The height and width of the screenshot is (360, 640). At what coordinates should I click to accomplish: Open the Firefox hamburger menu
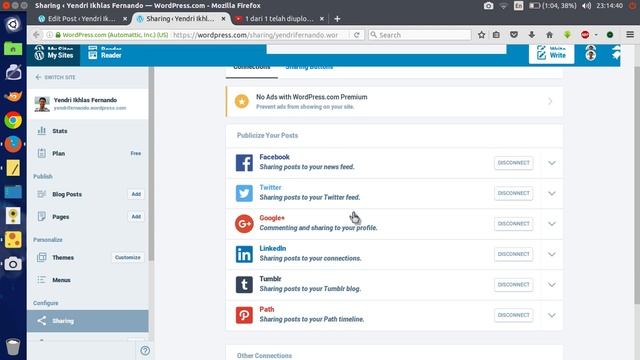pos(630,35)
